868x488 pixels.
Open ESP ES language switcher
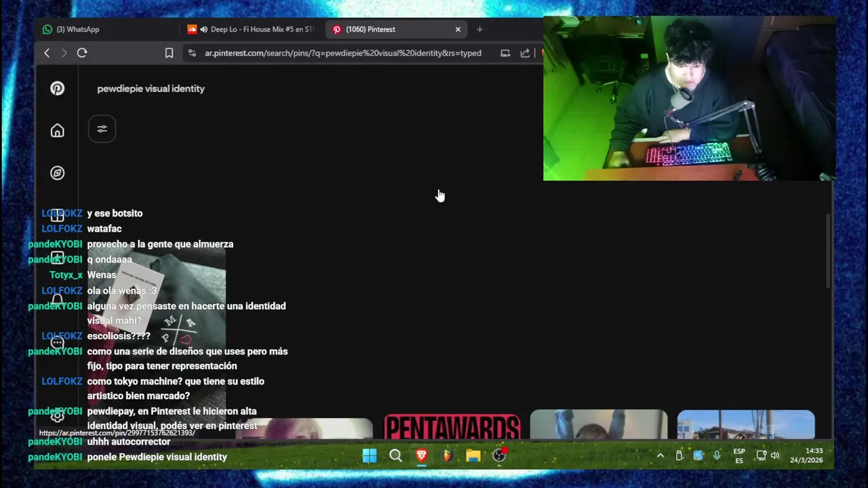[x=739, y=455]
